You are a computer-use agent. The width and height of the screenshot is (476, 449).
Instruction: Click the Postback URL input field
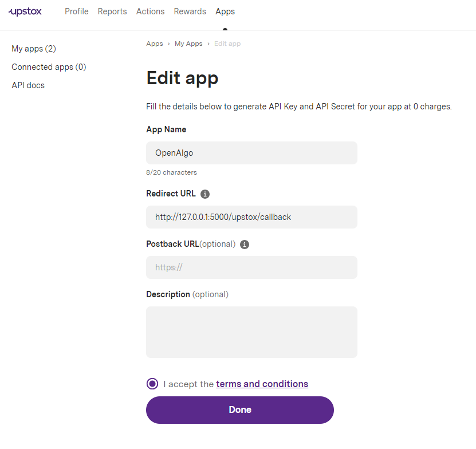pos(251,267)
